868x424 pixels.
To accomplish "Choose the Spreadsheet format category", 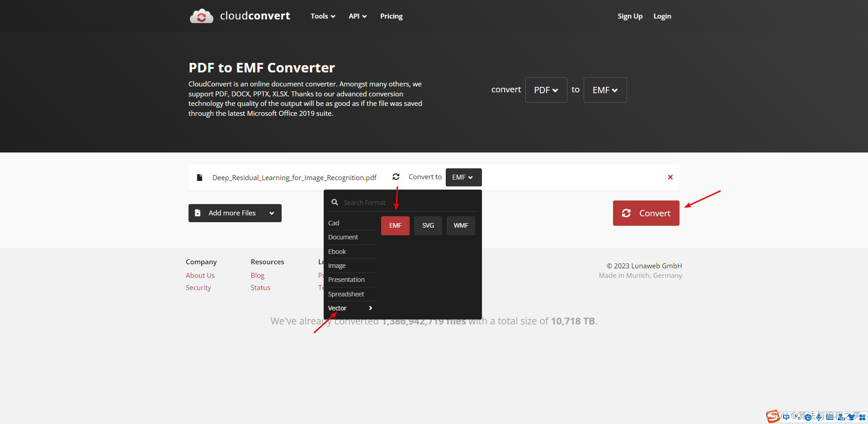I will coord(352,294).
